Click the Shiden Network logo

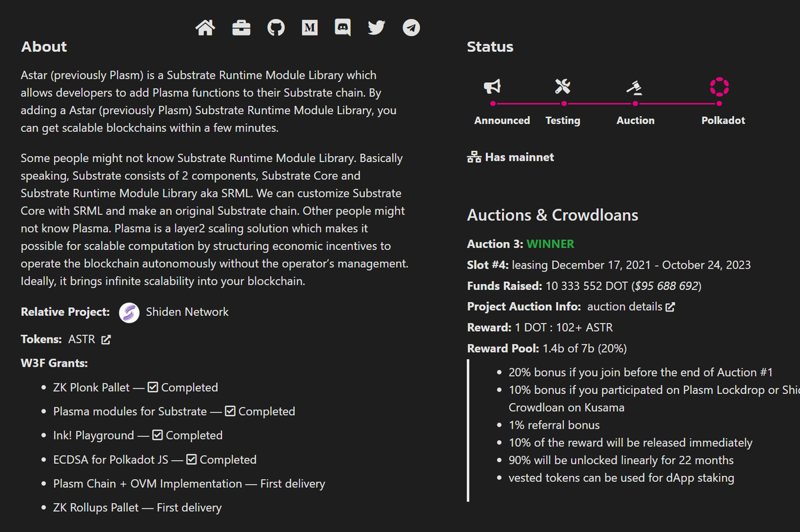coord(129,312)
